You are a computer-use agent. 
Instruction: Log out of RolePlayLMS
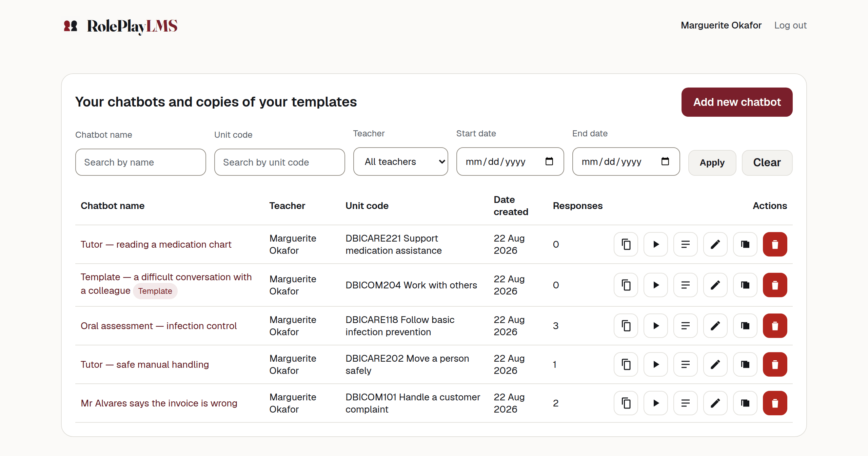click(790, 25)
